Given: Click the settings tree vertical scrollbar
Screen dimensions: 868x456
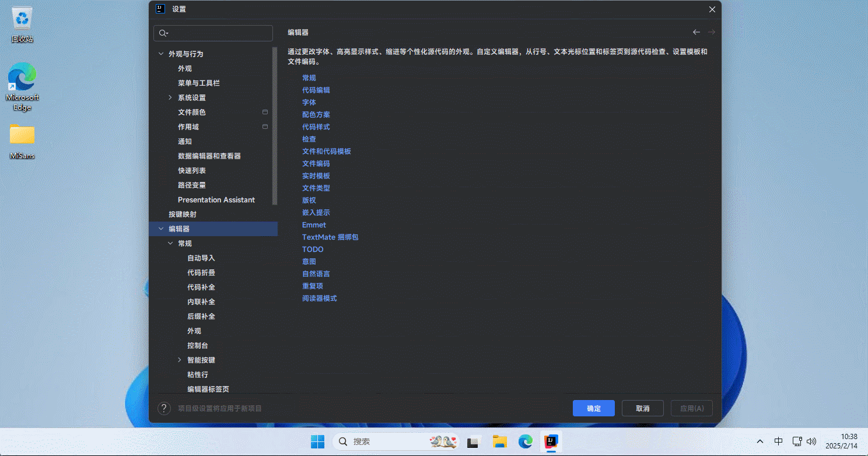Looking at the screenshot, I should [x=275, y=117].
